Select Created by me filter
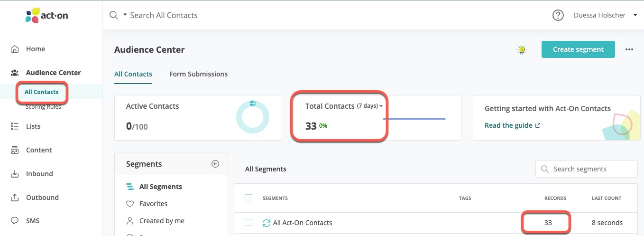This screenshot has height=236, width=644. tap(162, 221)
